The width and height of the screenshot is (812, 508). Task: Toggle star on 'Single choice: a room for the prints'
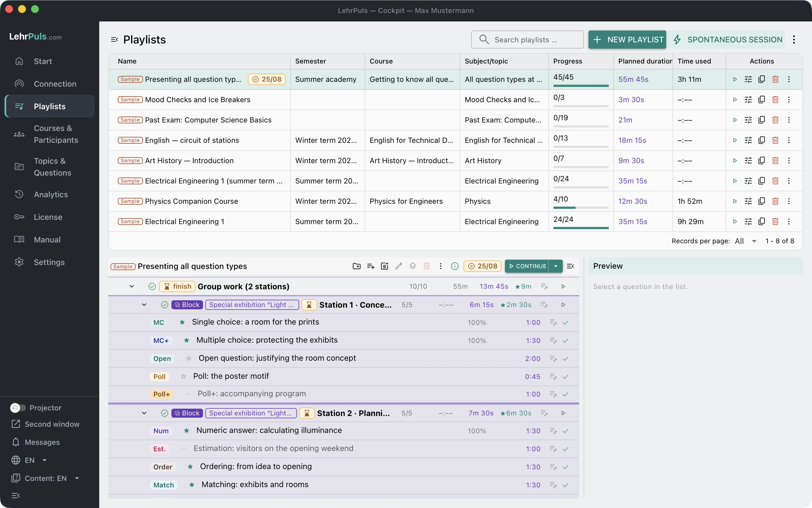182,322
